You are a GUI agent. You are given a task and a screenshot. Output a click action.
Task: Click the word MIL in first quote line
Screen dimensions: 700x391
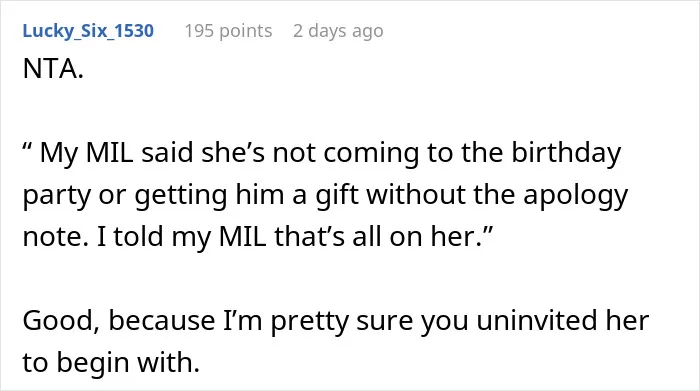pyautogui.click(x=109, y=153)
